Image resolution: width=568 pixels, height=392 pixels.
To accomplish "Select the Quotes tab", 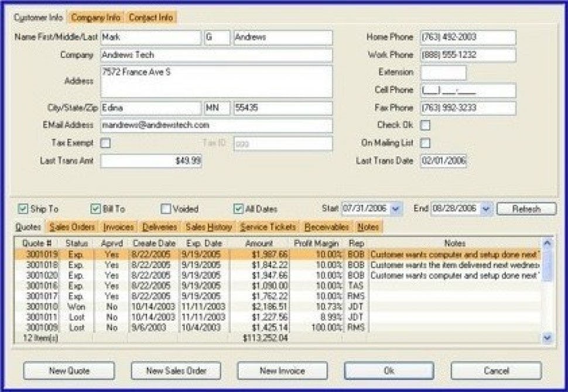I will pos(28,227).
